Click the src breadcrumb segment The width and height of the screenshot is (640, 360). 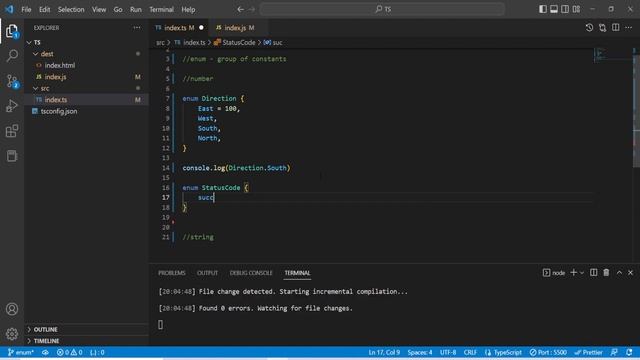[x=160, y=42]
